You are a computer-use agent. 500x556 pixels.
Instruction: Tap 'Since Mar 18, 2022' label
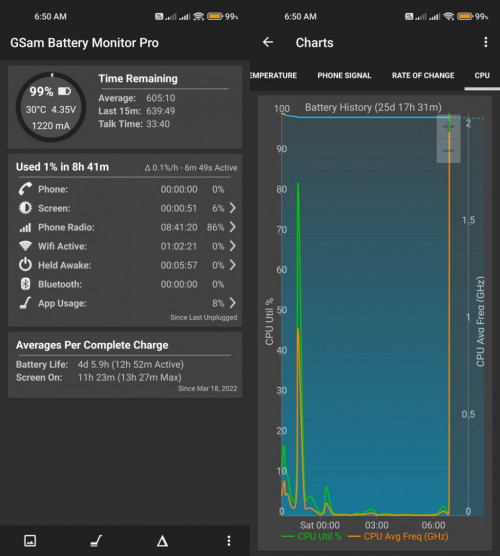pos(207,389)
